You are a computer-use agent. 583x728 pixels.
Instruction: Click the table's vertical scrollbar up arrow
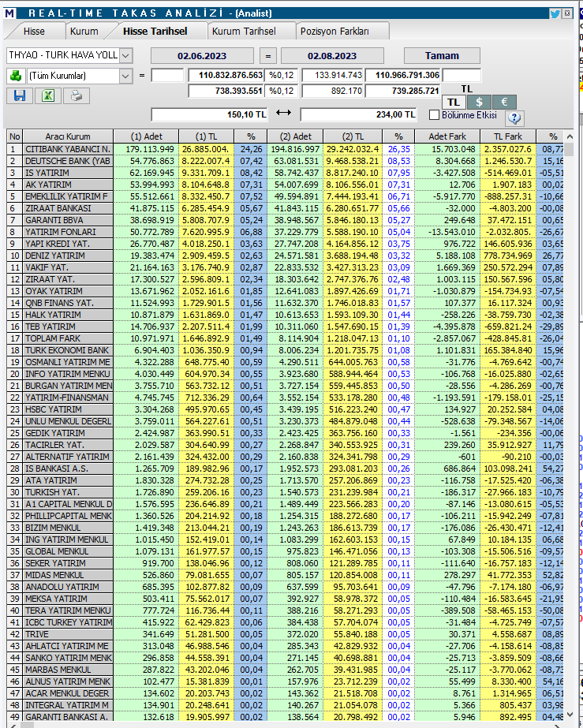click(x=570, y=136)
